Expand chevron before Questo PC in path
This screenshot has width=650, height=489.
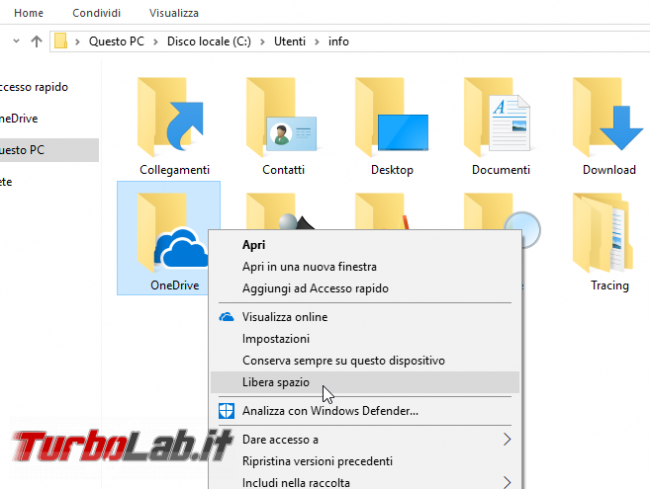[x=77, y=42]
